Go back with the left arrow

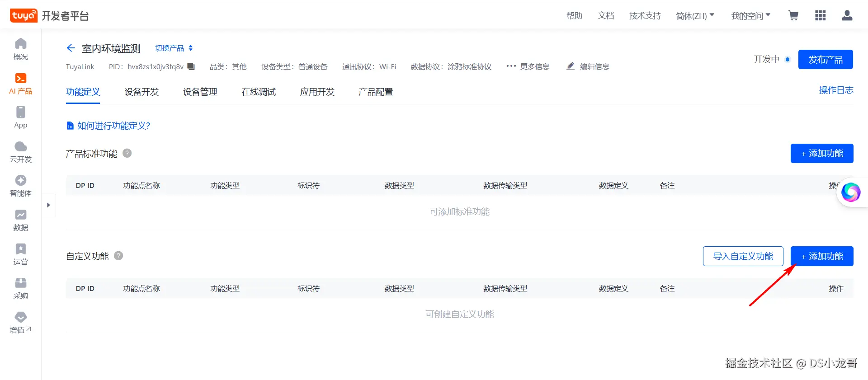[71, 48]
